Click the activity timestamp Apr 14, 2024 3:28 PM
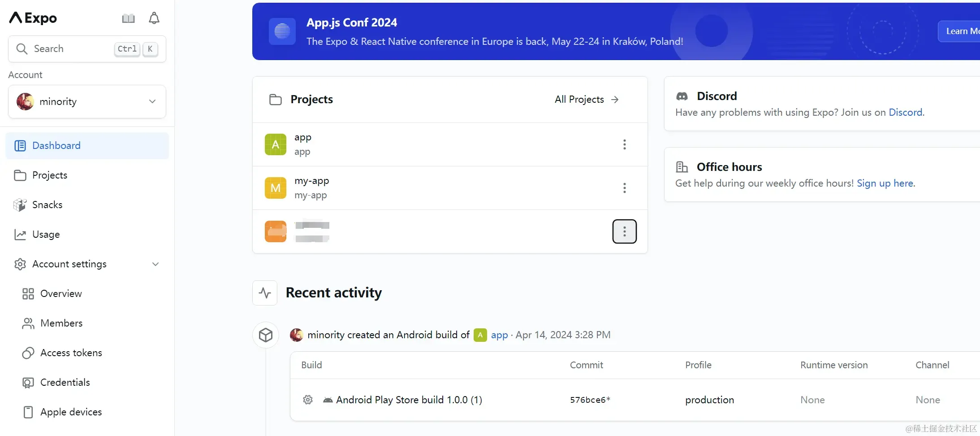 [x=563, y=335]
